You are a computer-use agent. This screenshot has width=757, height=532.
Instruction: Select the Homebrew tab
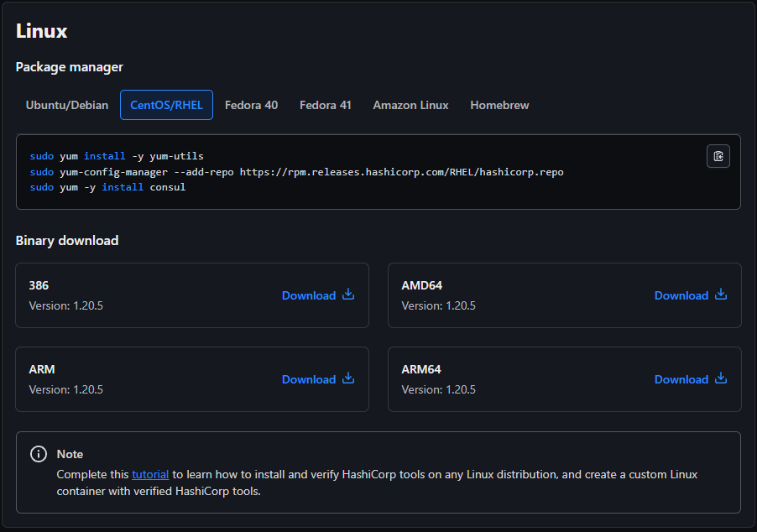(x=499, y=105)
